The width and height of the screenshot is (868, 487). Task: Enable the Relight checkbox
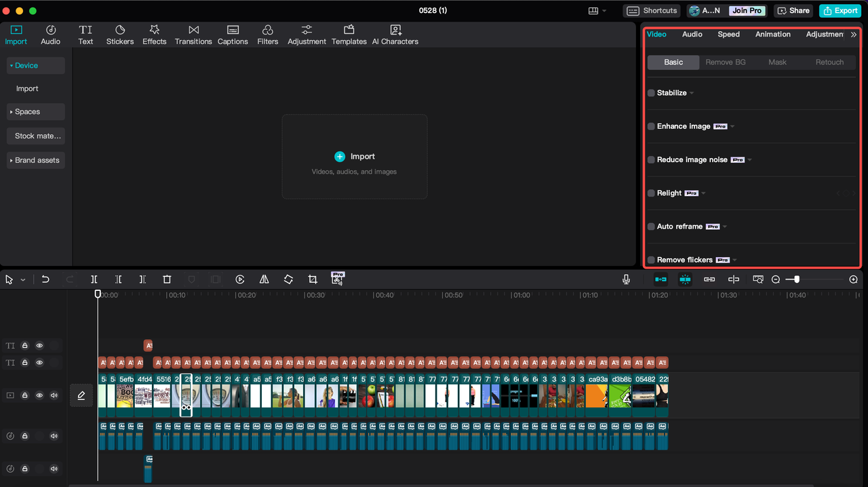point(651,193)
